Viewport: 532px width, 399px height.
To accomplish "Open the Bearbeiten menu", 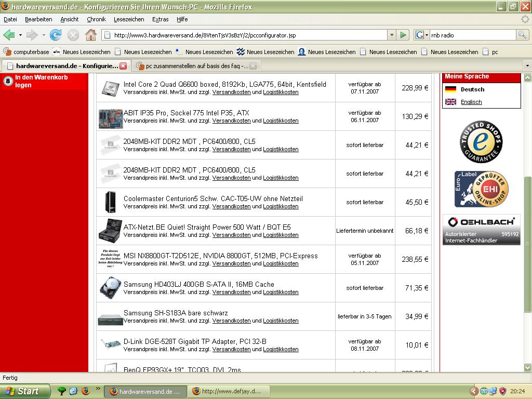I will (x=38, y=19).
